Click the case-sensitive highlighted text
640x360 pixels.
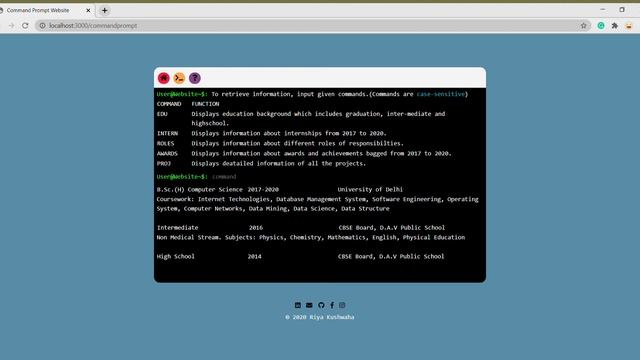pyautogui.click(x=440, y=94)
